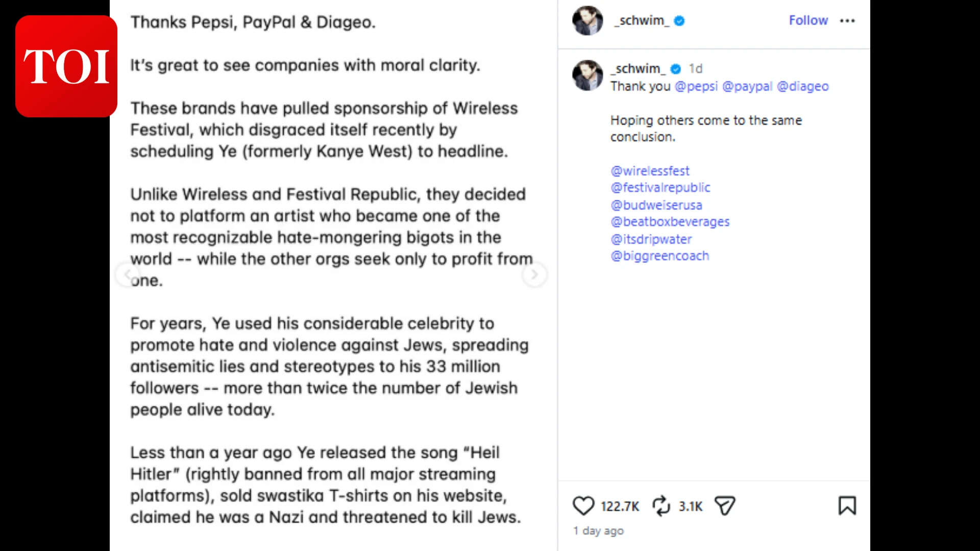Click the @pepsi mention
The image size is (980, 551).
(x=696, y=86)
